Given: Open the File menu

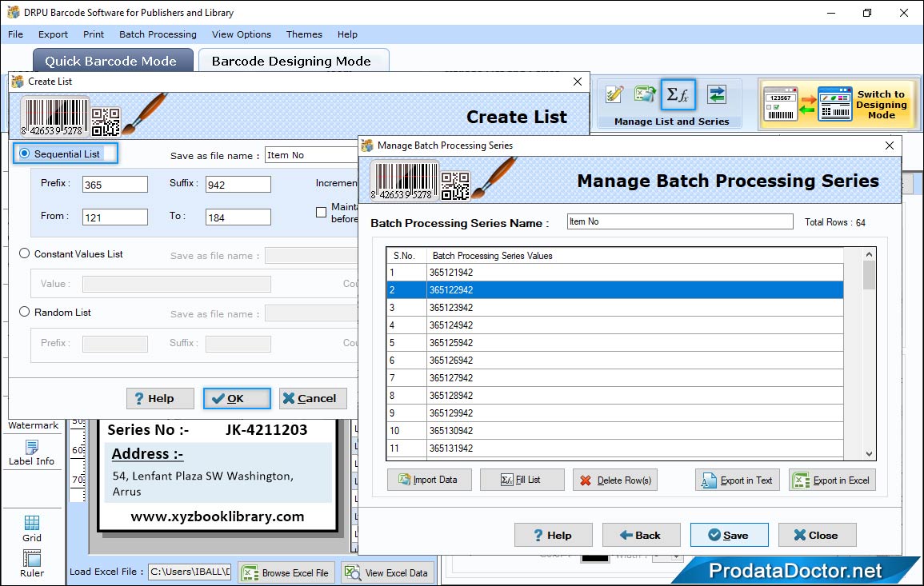Looking at the screenshot, I should (x=16, y=34).
